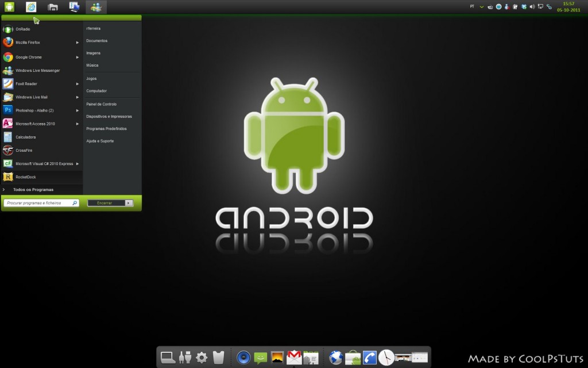Open Ajuda e Suporte
588x368 pixels.
coord(100,141)
